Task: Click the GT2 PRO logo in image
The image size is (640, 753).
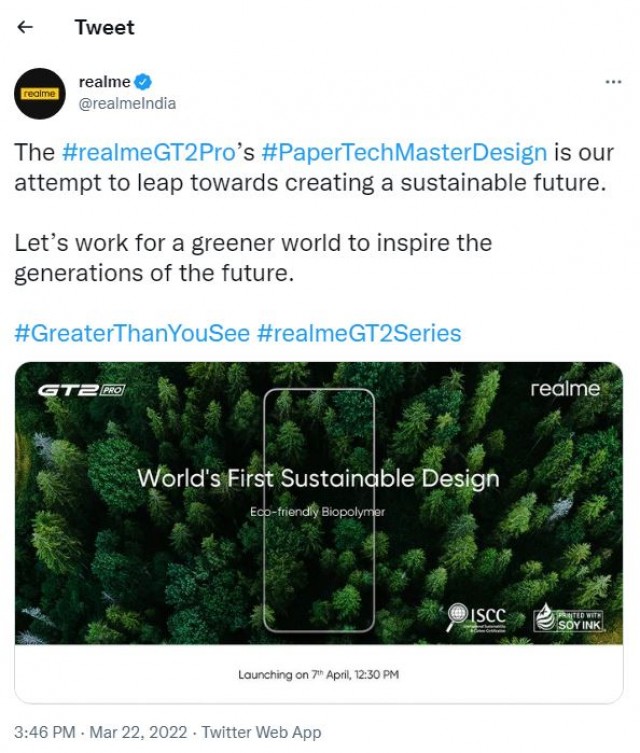Action: [80, 390]
